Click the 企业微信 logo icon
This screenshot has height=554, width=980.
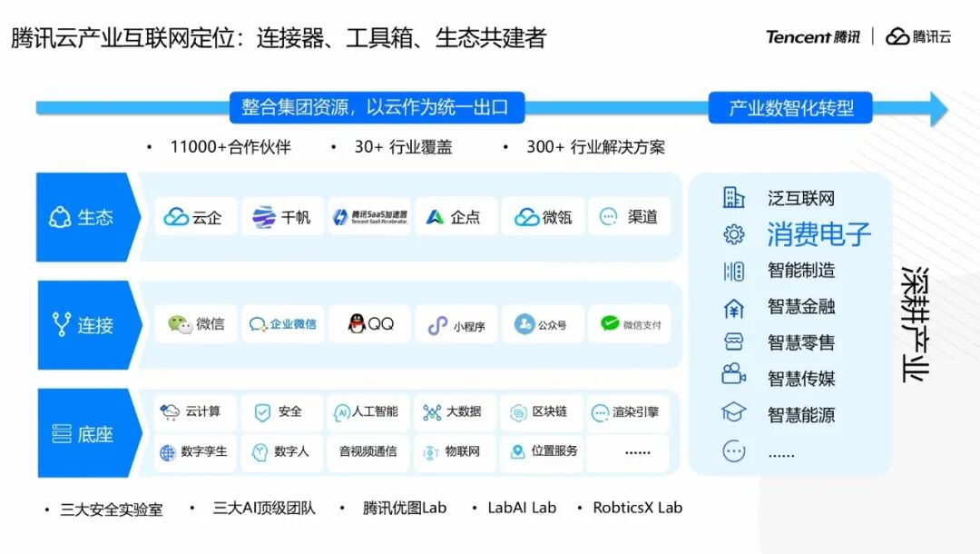(x=258, y=324)
